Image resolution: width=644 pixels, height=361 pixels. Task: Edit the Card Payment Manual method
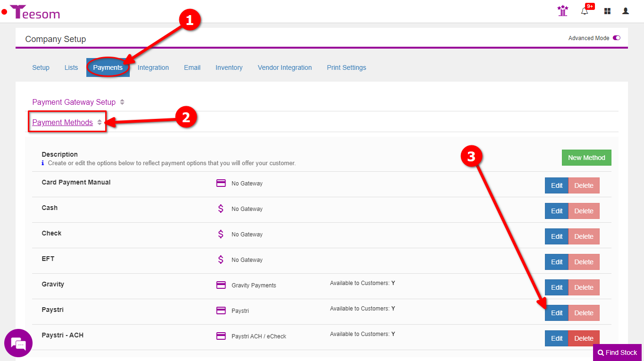pos(557,185)
